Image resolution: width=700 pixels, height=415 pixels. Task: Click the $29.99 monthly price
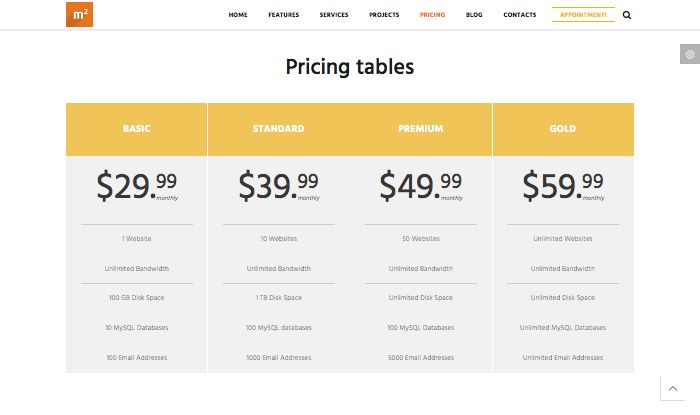pyautogui.click(x=137, y=186)
